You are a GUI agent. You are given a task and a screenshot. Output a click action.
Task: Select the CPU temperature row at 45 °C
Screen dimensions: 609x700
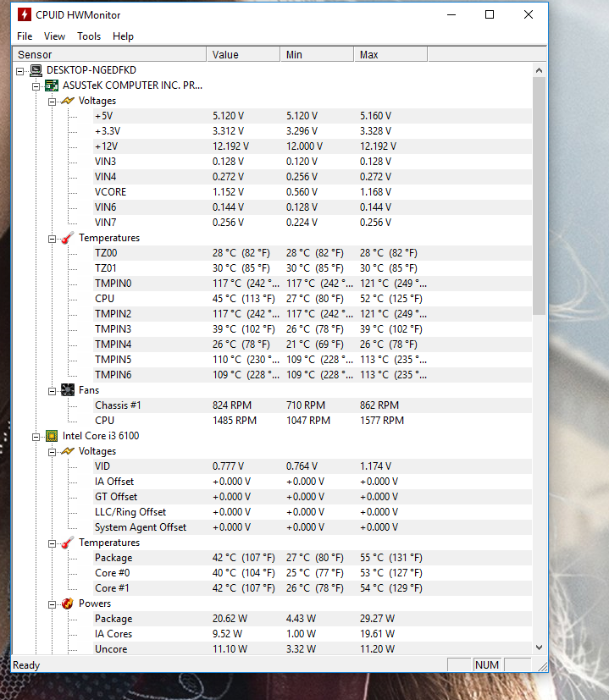tap(313, 298)
